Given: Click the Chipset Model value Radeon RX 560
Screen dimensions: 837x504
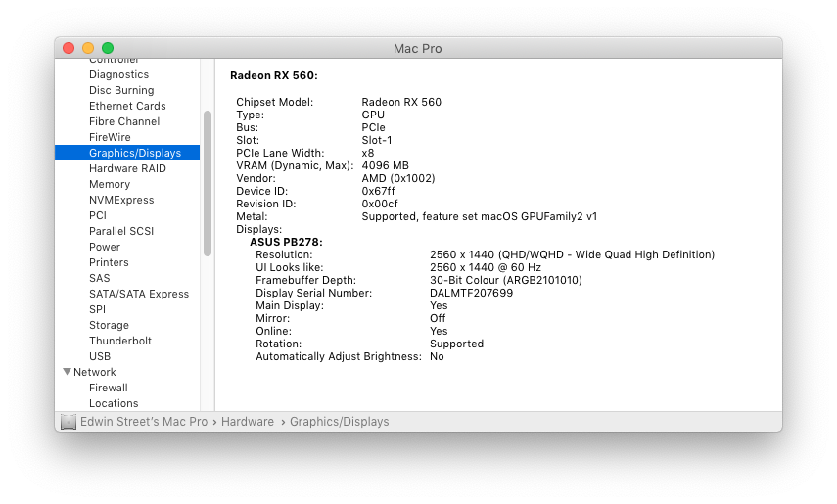Looking at the screenshot, I should 401,102.
